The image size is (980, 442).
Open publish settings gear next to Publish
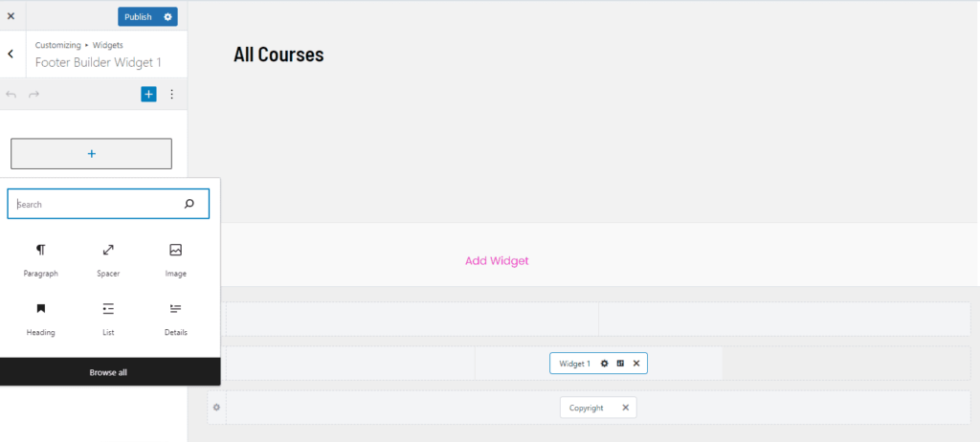[168, 17]
